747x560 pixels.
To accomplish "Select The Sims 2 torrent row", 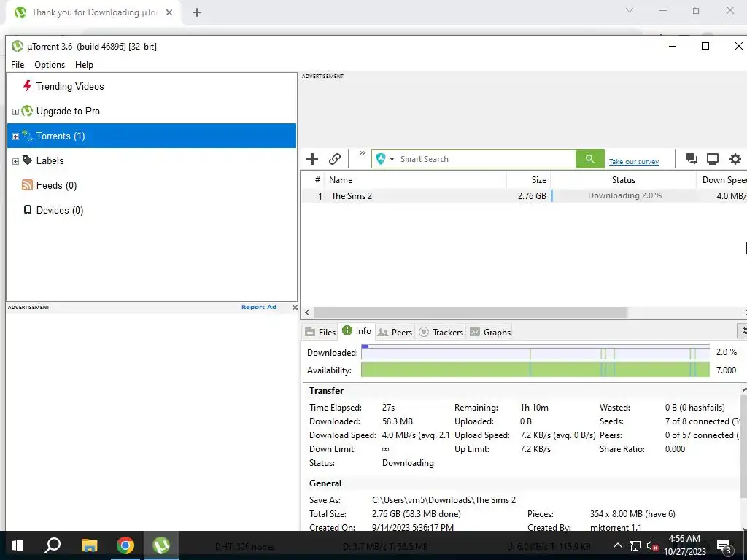I will (x=524, y=195).
